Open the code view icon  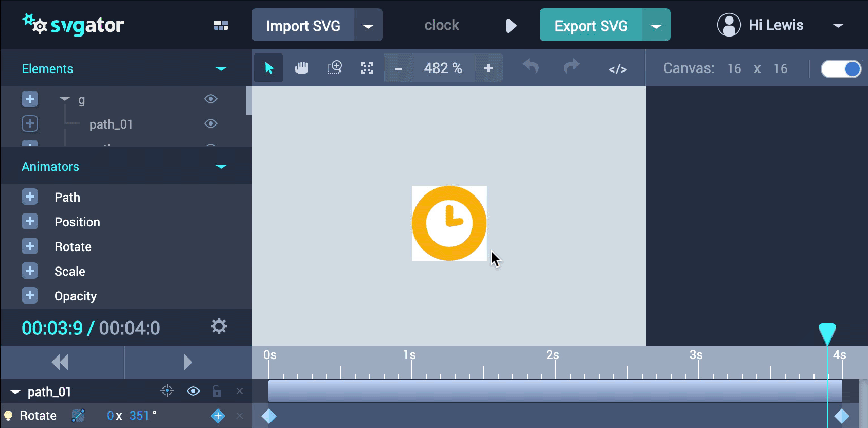(618, 69)
